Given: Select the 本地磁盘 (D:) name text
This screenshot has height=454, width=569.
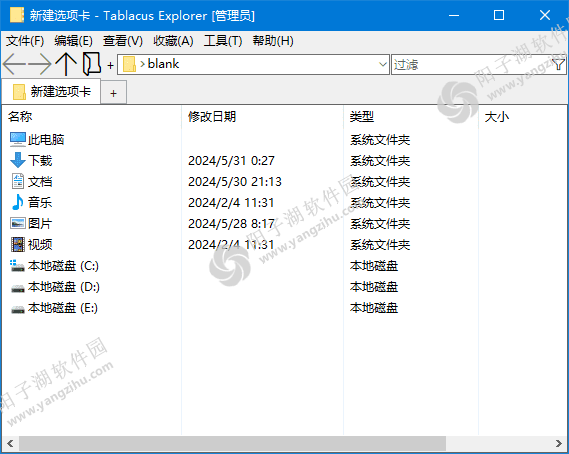Looking at the screenshot, I should point(64,287).
